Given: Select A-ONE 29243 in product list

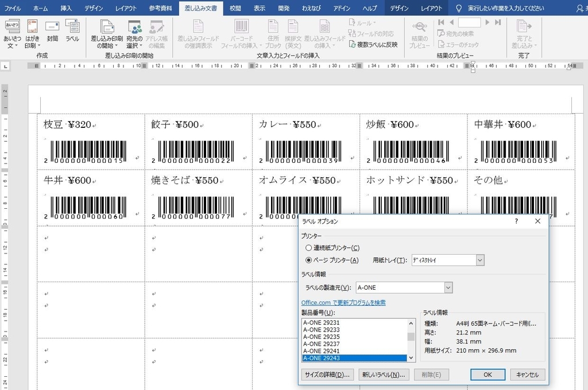Looking at the screenshot, I should [x=354, y=358].
